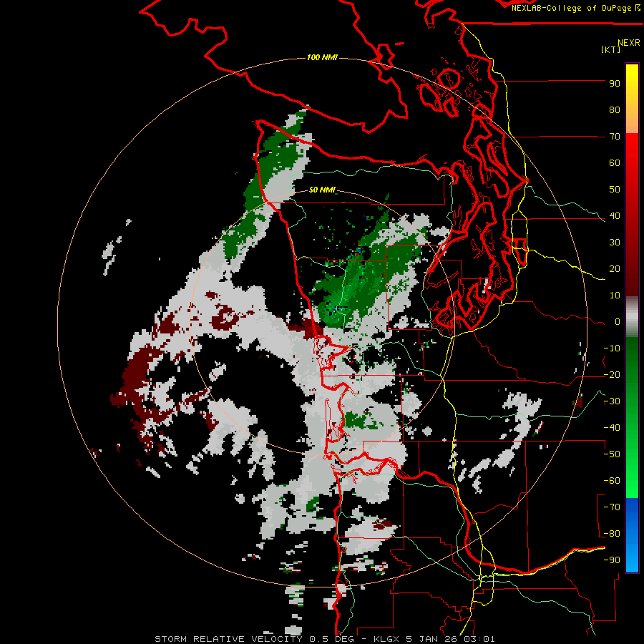The width and height of the screenshot is (644, 644).
Task: Click the positive 10 knot scale label
Action: 615,296
